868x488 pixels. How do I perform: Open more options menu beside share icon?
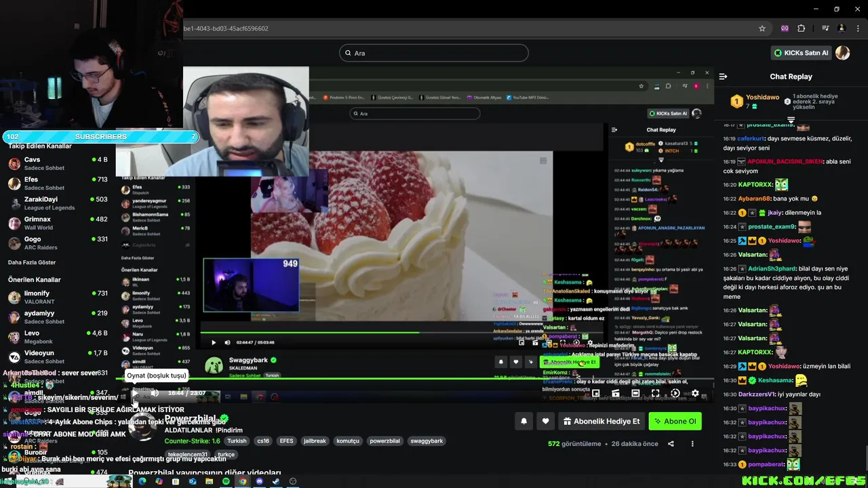[x=692, y=444]
